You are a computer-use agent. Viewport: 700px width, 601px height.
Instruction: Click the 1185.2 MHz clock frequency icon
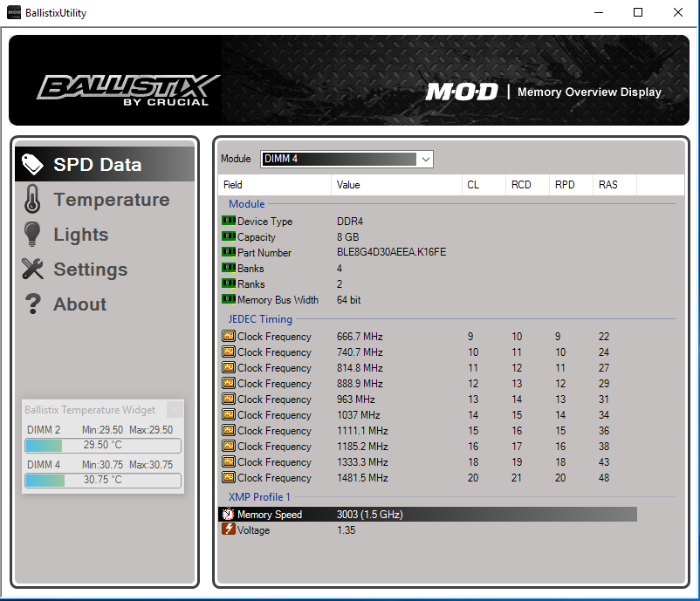coord(229,446)
